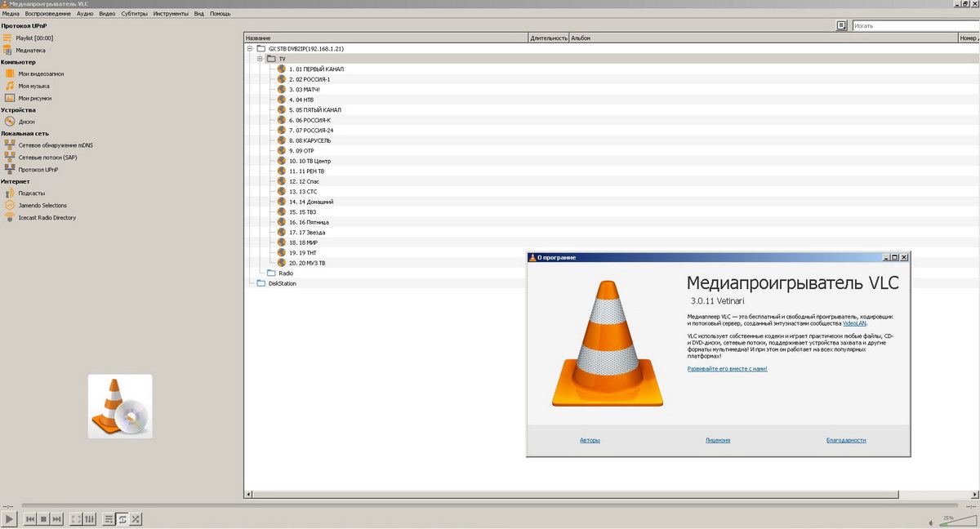Screen dimensions: 980x529
Task: Collapse the GX STB DVB2IP tree node
Action: click(250, 49)
